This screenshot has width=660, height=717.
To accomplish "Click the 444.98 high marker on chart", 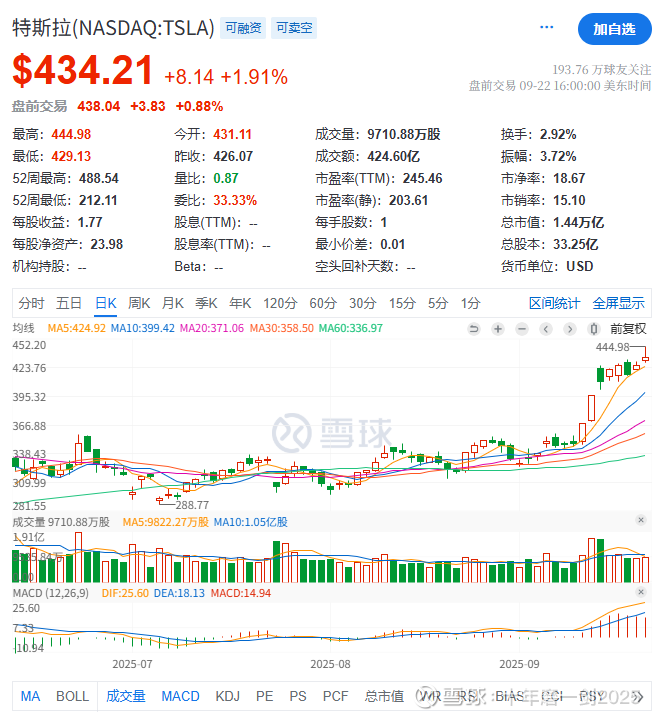I will pyautogui.click(x=612, y=348).
